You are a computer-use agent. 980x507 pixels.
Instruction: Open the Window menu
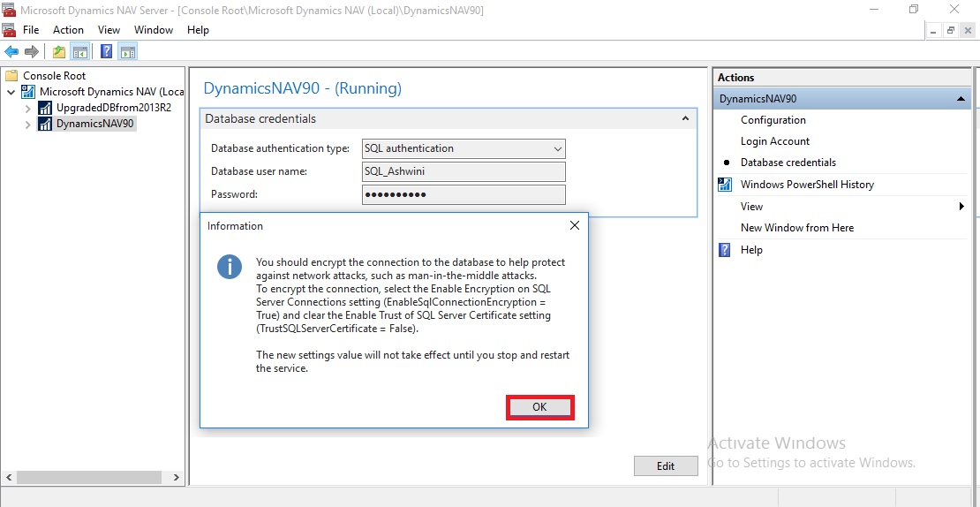154,30
